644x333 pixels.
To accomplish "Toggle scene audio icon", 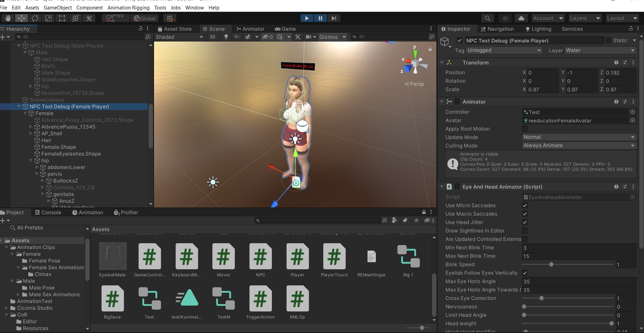I will coord(237,37).
